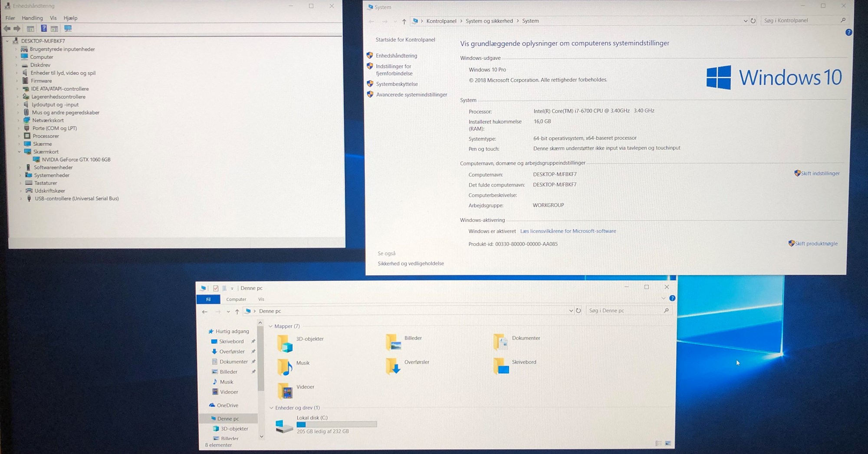Click the back arrow in Device Manager toolbar
Image resolution: width=868 pixels, height=454 pixels.
(7, 29)
